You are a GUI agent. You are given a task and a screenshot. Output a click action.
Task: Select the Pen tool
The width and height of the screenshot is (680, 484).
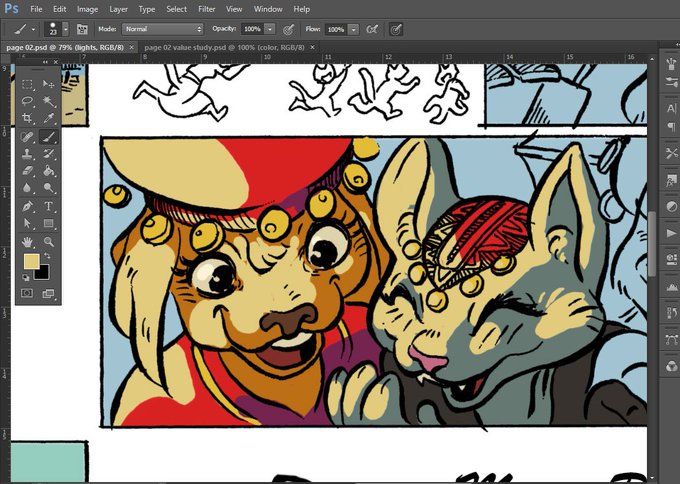[27, 206]
